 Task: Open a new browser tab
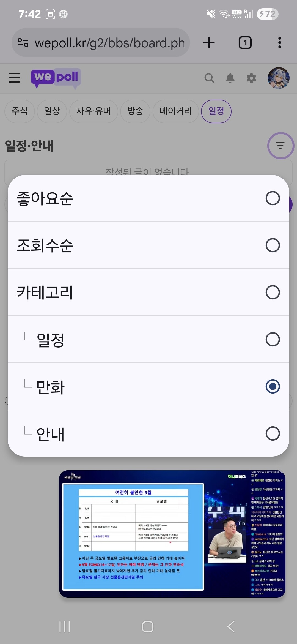209,43
